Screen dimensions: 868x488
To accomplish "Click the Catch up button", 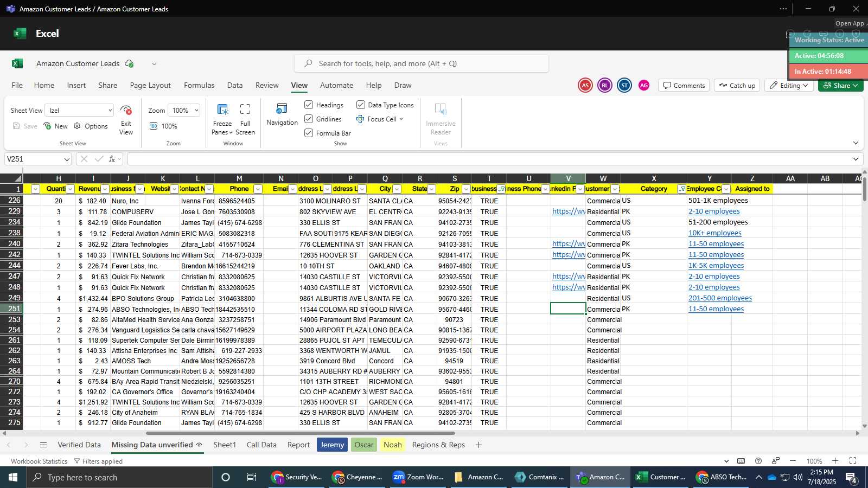I will (737, 85).
